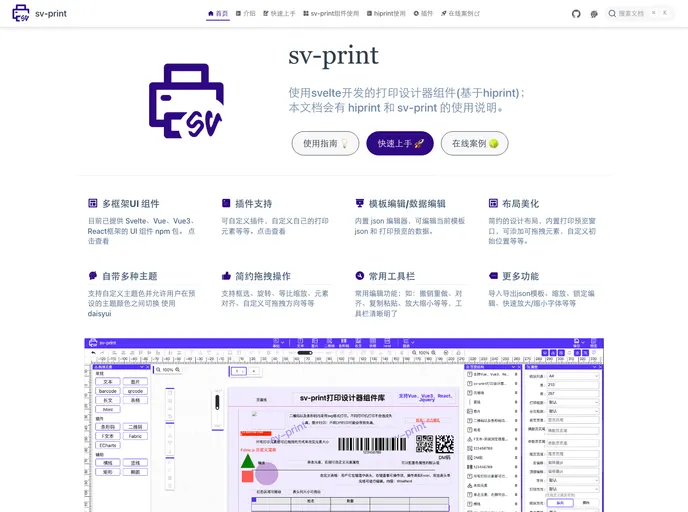
Task: Click thumbs-up icon beside 简约拖拽操作
Action: 226,276
